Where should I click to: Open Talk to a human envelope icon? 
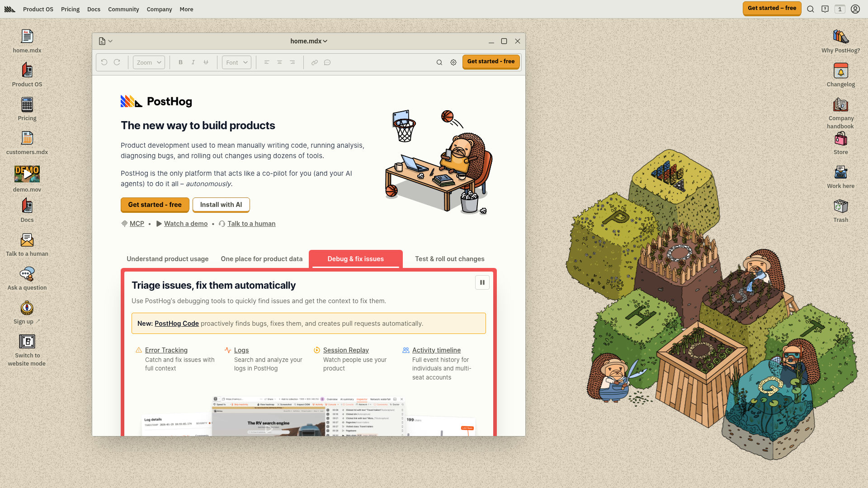(27, 244)
